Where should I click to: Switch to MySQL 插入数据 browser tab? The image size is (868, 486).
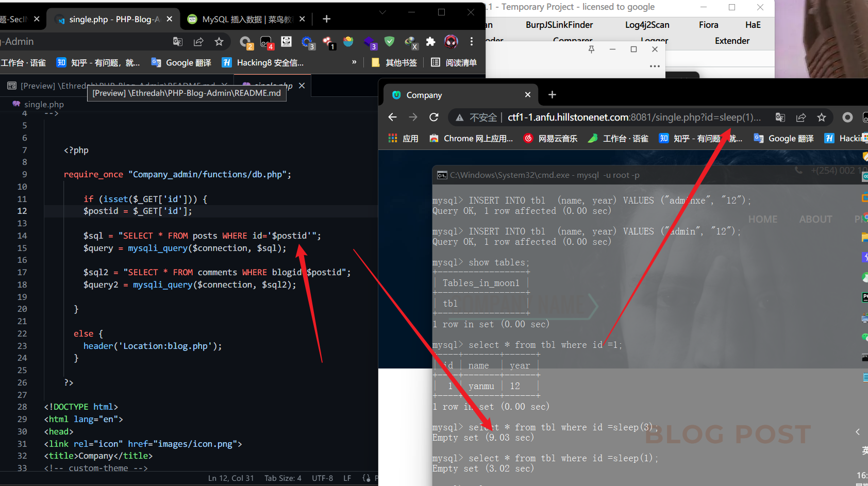(246, 19)
